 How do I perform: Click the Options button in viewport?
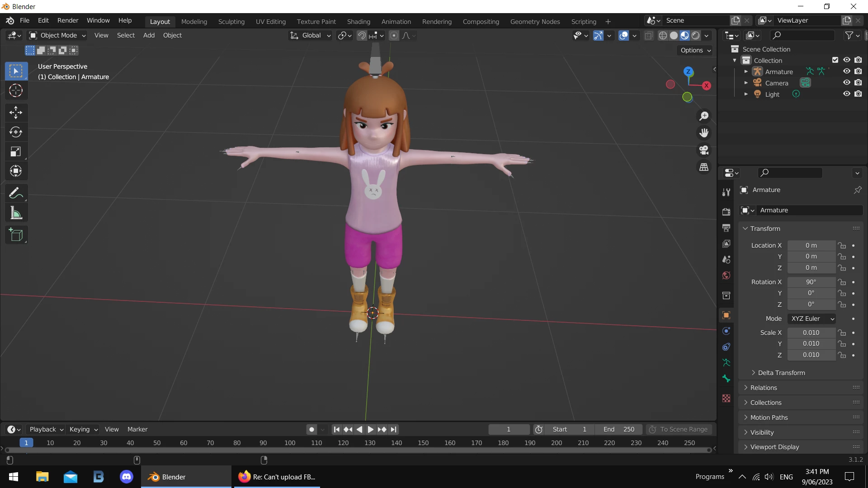(x=695, y=50)
